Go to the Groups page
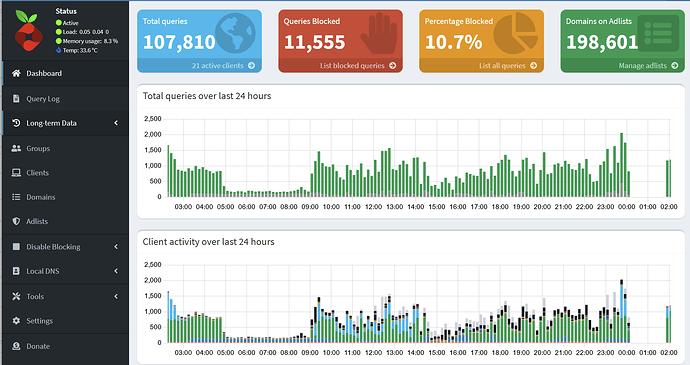The image size is (690, 365). click(66, 148)
